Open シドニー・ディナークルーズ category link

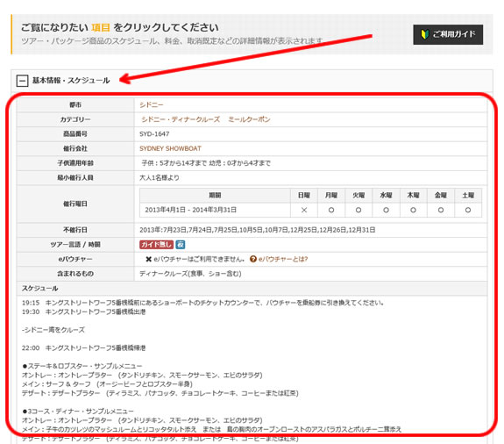tap(181, 119)
